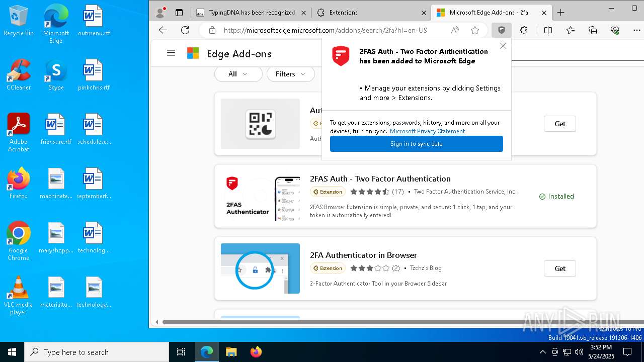The height and width of the screenshot is (362, 644).
Task: Open the Windows Start menu
Action: [12, 352]
